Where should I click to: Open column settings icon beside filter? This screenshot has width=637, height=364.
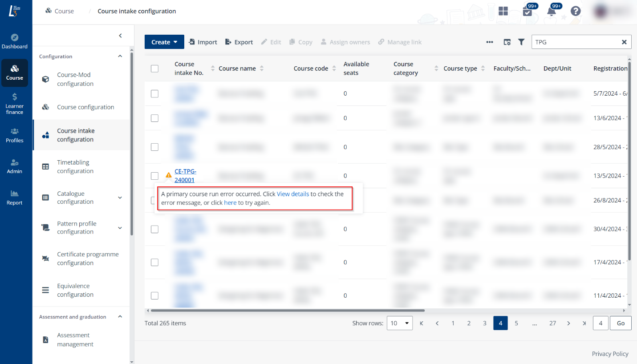(x=507, y=42)
